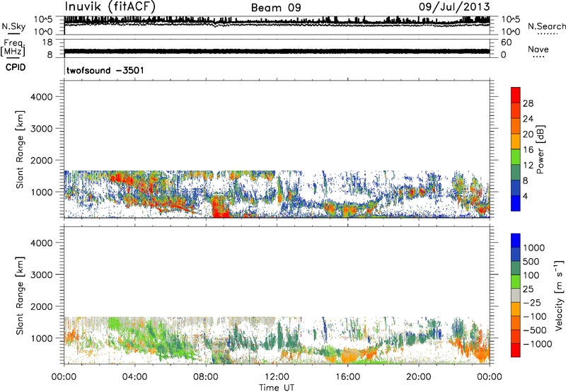
Task: Click the "16:00" time axis label
Action: tap(347, 377)
